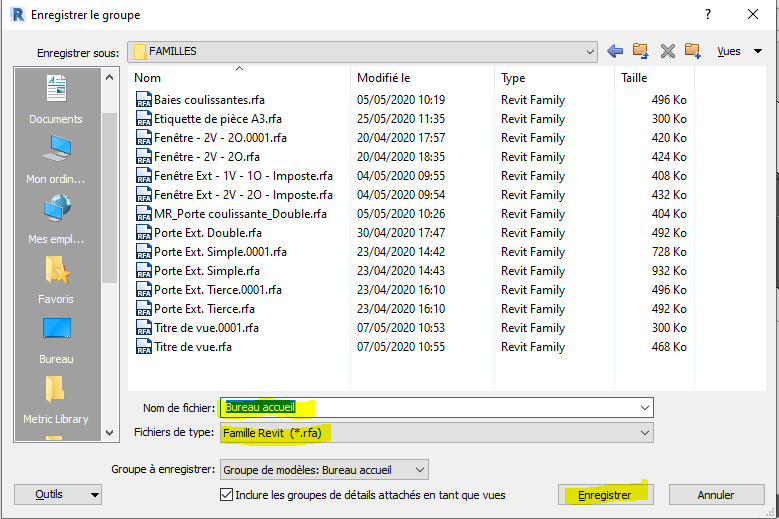Click RFA icon of Titre de vue.rfa

tap(144, 347)
